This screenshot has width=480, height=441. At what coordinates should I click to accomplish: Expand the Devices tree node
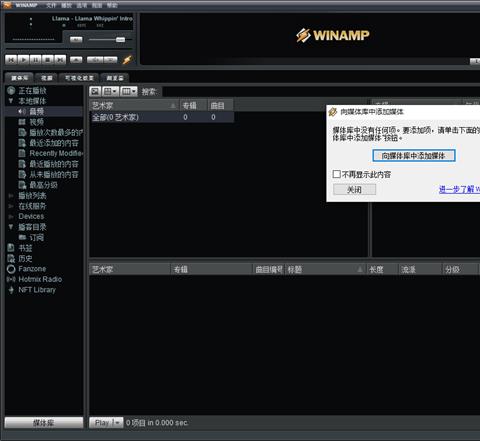11,217
